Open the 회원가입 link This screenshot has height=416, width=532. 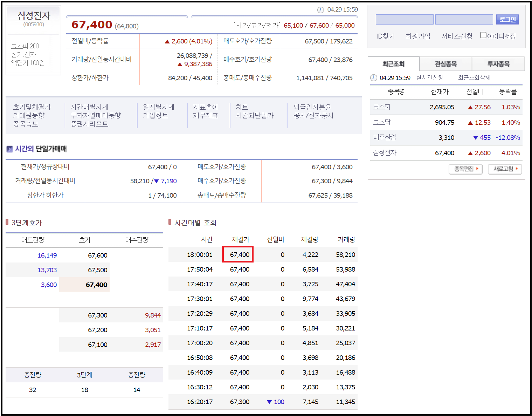pyautogui.click(x=417, y=36)
